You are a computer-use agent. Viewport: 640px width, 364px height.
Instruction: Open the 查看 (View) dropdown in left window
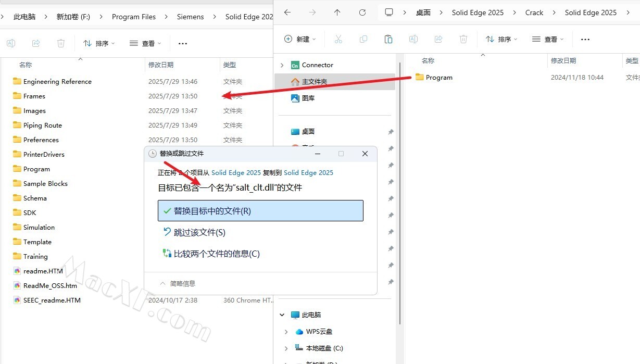click(145, 43)
